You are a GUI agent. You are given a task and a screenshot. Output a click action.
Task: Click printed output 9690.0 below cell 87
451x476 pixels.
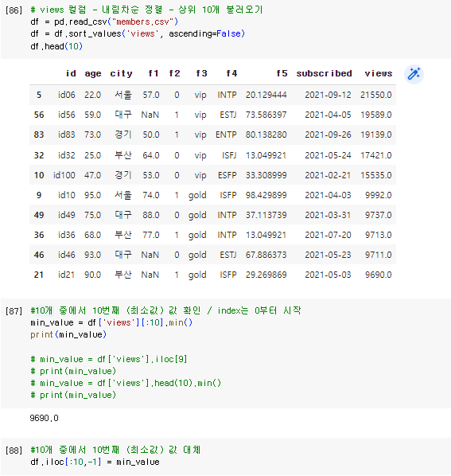click(44, 419)
